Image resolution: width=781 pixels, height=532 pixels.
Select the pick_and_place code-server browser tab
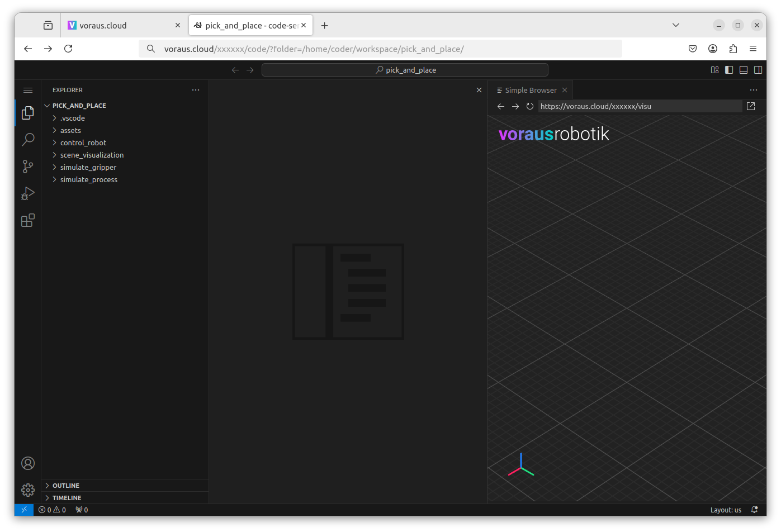(250, 25)
